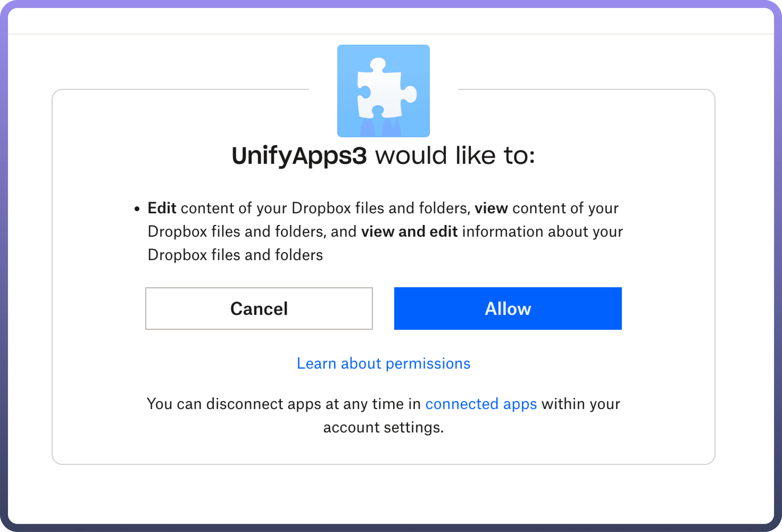Click the "would like to:" heading text
Screen dimensions: 782x532
pos(455,156)
